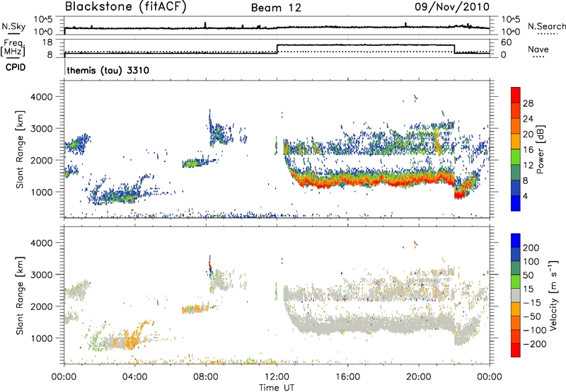Select the "N.Sky" legend label
The width and height of the screenshot is (566, 392).
click(13, 26)
